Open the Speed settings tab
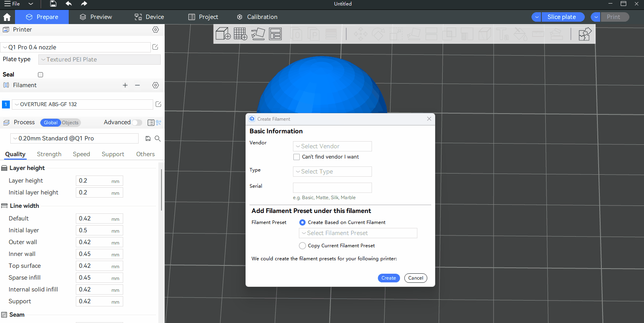The width and height of the screenshot is (644, 323). (81, 154)
